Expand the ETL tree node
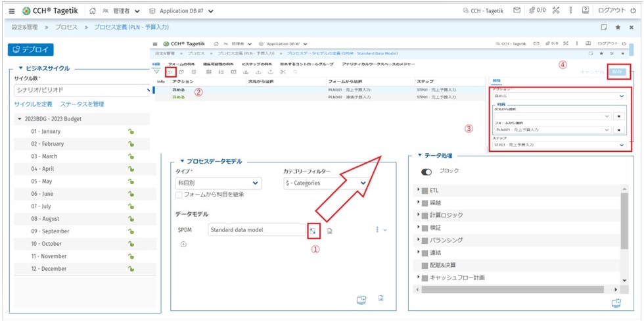Viewport: 644px width, 330px height. point(419,190)
